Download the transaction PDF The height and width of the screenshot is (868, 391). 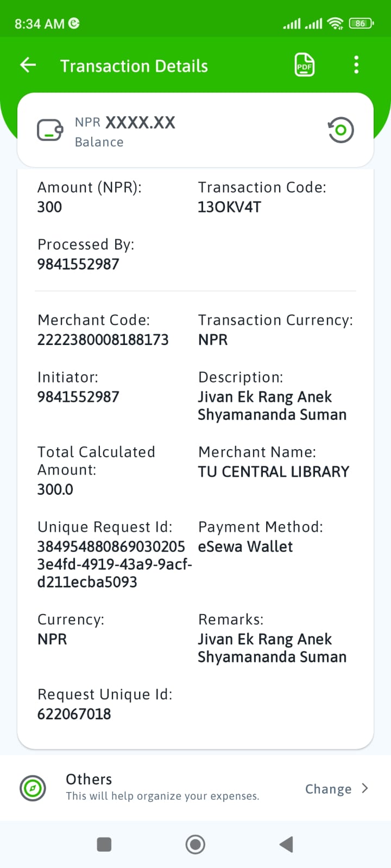coord(304,66)
